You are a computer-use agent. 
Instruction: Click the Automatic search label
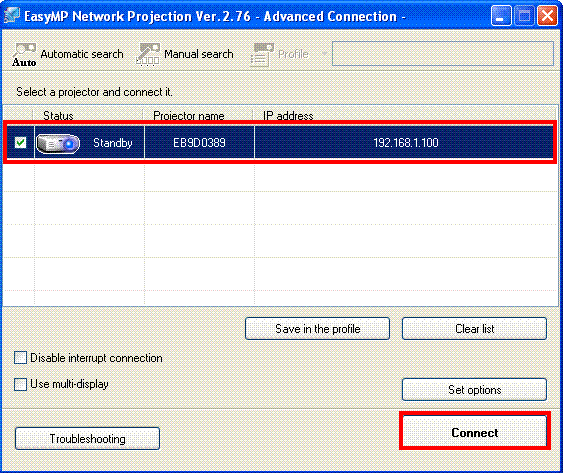[x=82, y=54]
